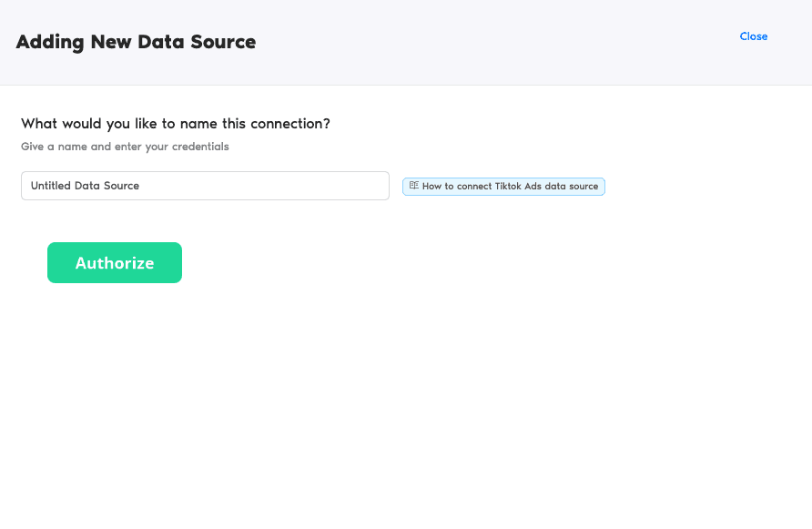Viewport: 812px width, 529px height.
Task: Click the 'Untitled Data Source' text in the field
Action: coord(85,186)
